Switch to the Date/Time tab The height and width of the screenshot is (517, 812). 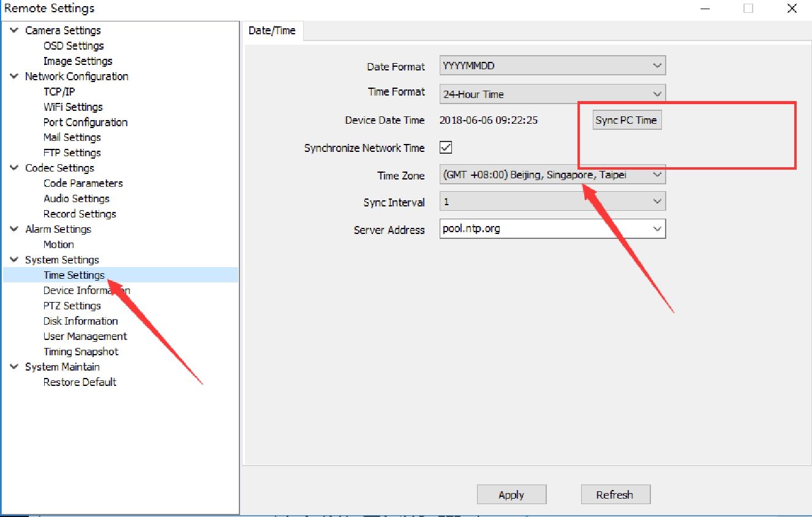coord(272,31)
